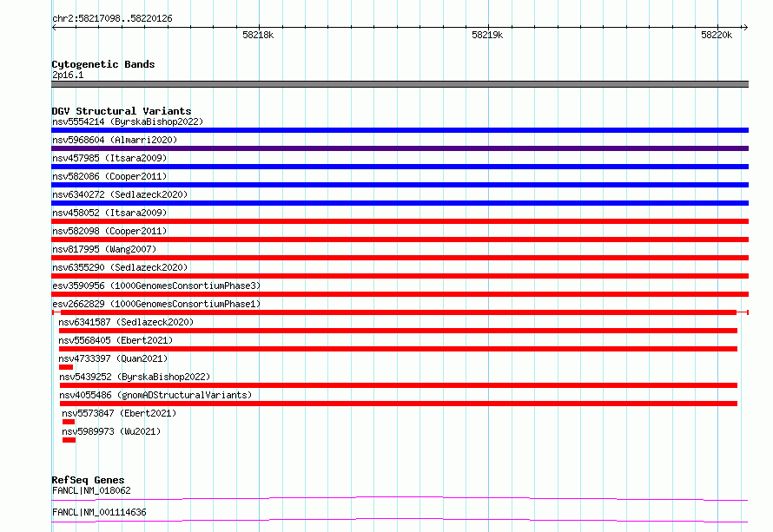Click the nsv5573847 (Ebert2021) label
Viewport: 773px width, 532px height.
point(119,413)
